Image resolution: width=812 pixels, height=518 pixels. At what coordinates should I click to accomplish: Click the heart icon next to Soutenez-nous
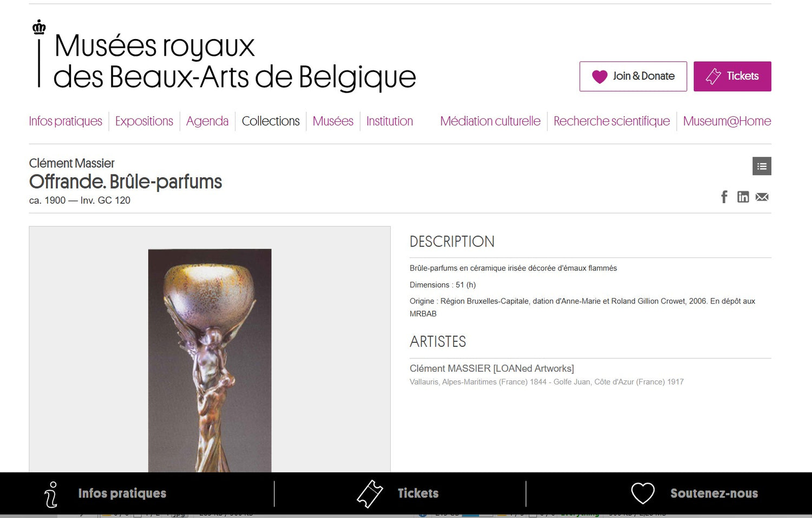[x=643, y=494]
